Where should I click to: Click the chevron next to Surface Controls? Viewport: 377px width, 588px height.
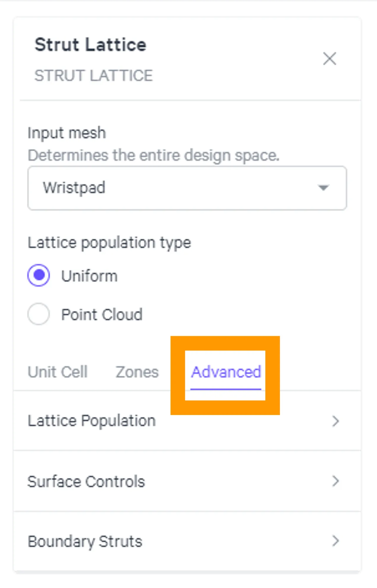tap(335, 481)
